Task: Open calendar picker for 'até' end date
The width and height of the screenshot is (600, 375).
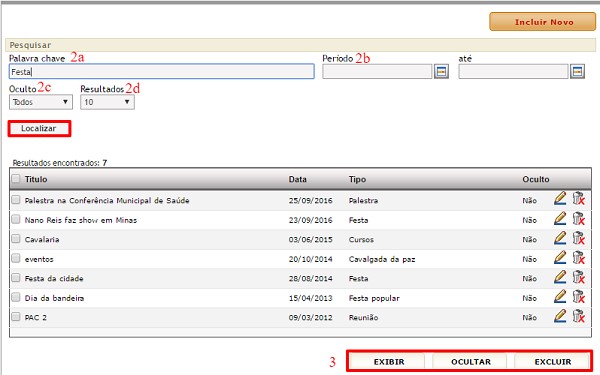Action: 577,72
